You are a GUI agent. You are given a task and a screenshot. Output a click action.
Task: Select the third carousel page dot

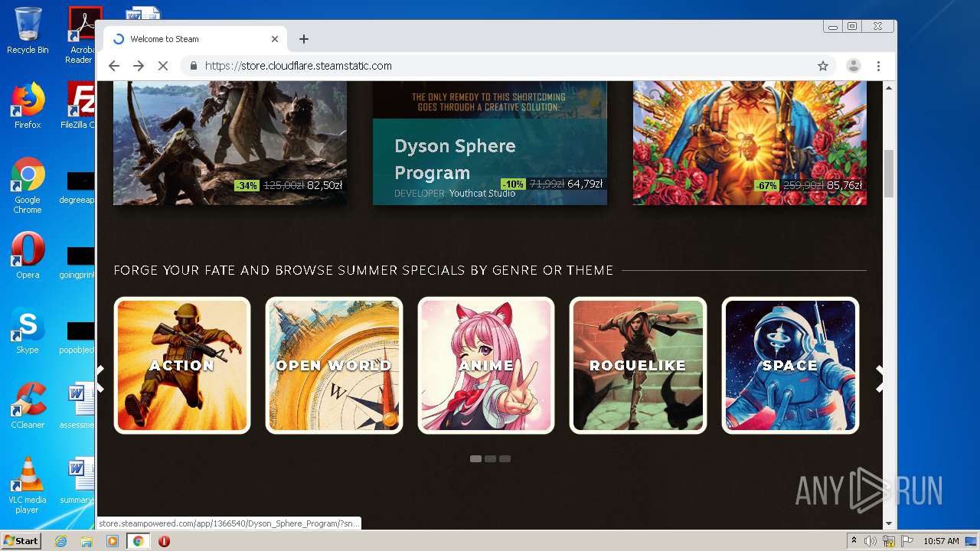pyautogui.click(x=505, y=459)
